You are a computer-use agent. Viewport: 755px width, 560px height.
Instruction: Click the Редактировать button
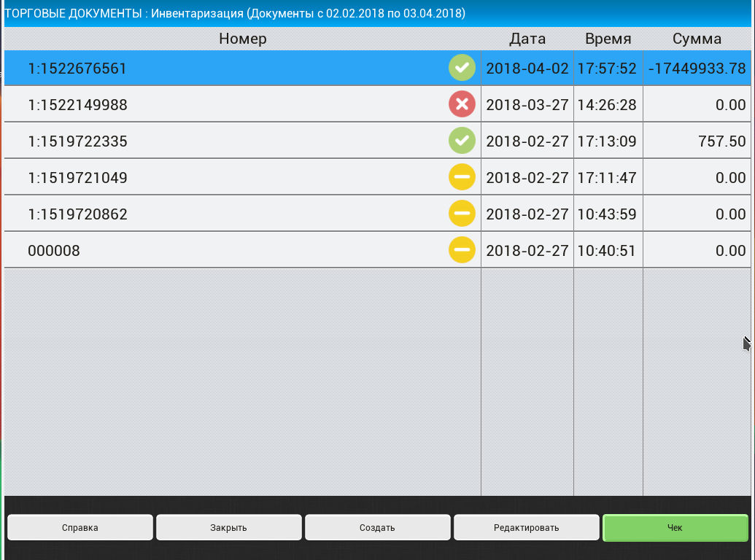pos(526,528)
